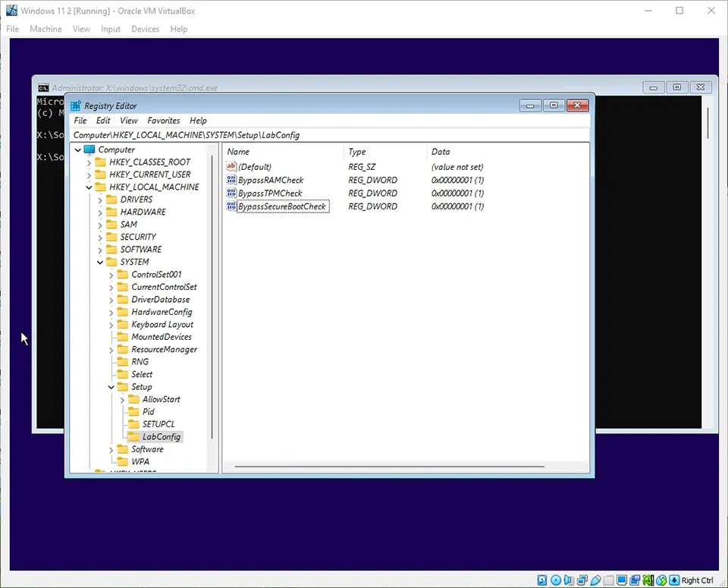Image resolution: width=728 pixels, height=588 pixels.
Task: Click the HARDWARE folder icon
Action: pos(111,212)
